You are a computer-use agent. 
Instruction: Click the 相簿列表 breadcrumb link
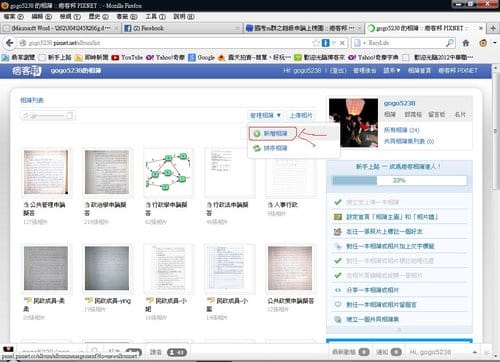click(32, 100)
